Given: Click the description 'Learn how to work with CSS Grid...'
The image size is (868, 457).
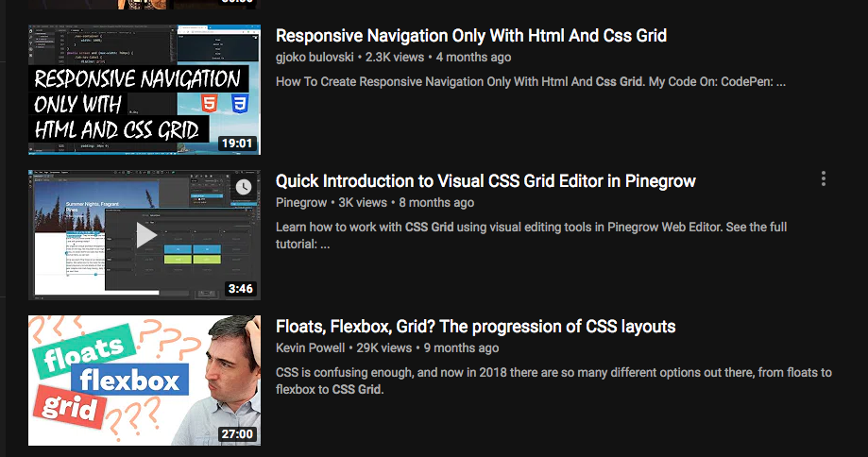Looking at the screenshot, I should 532,235.
